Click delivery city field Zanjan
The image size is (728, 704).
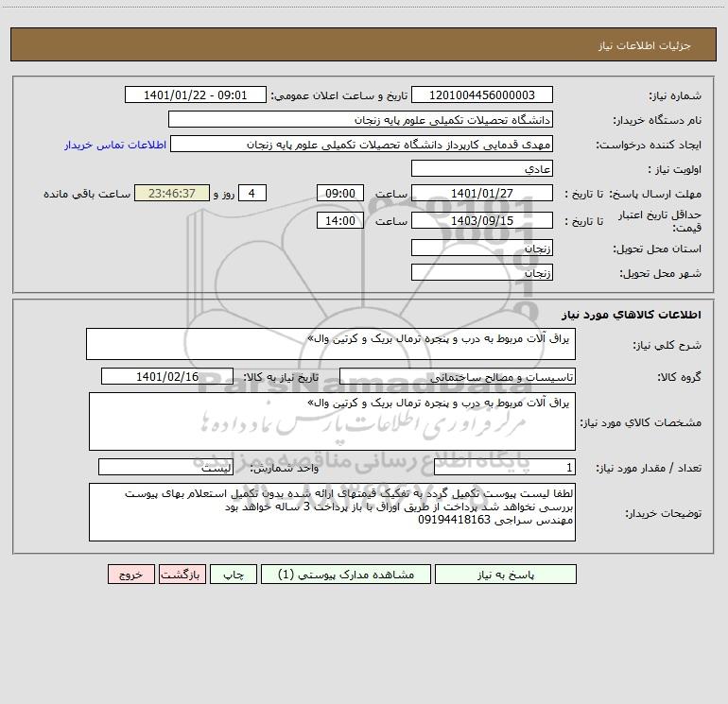(x=482, y=272)
